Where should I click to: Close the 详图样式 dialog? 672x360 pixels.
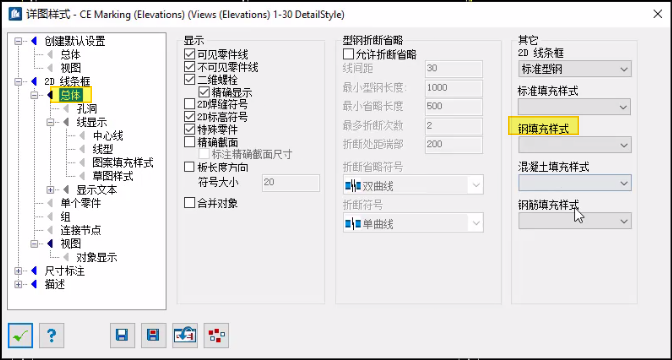[x=657, y=14]
